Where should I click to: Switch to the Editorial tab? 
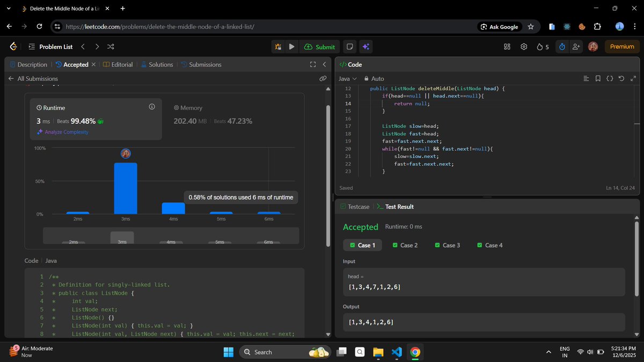[x=118, y=64]
